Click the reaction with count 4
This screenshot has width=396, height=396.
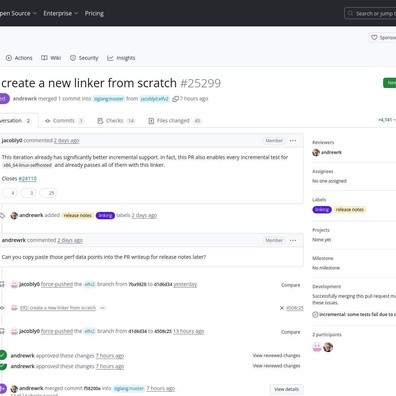[10, 193]
